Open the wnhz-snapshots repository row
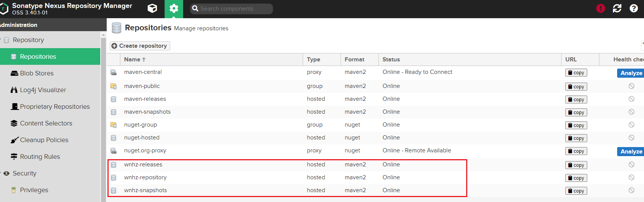Image resolution: width=644 pixels, height=202 pixels. pos(375,191)
